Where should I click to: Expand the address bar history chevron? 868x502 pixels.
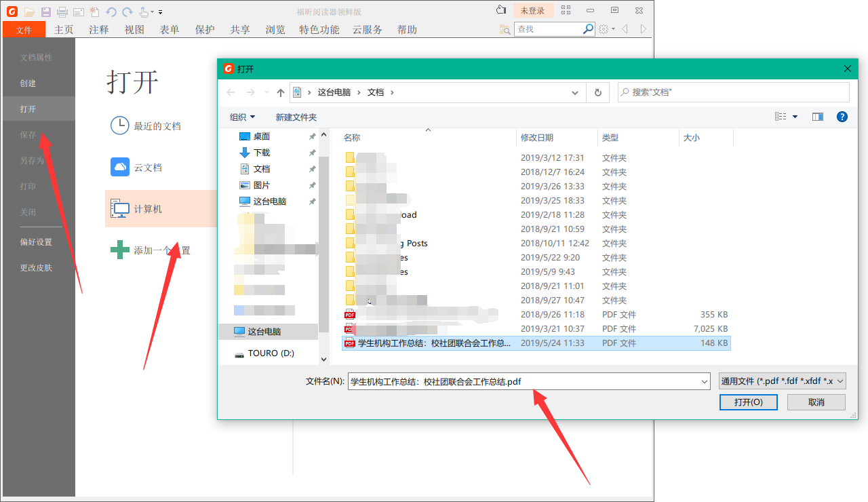coord(575,92)
